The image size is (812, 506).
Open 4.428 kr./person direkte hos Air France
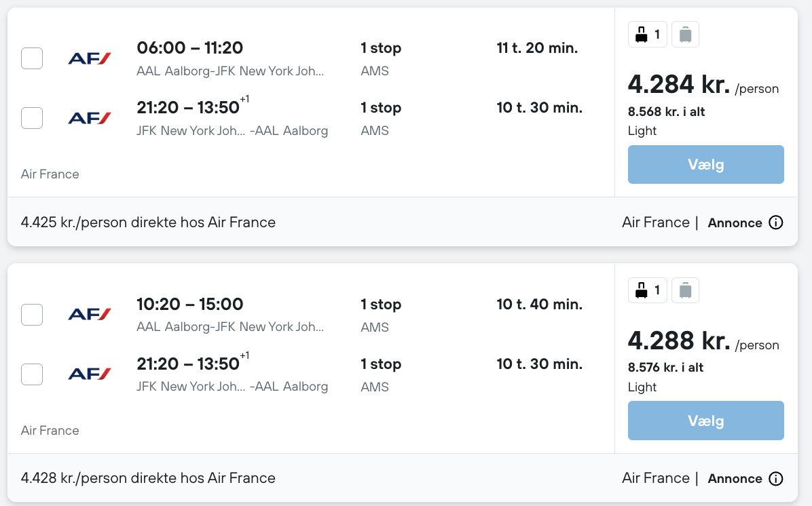click(x=148, y=478)
